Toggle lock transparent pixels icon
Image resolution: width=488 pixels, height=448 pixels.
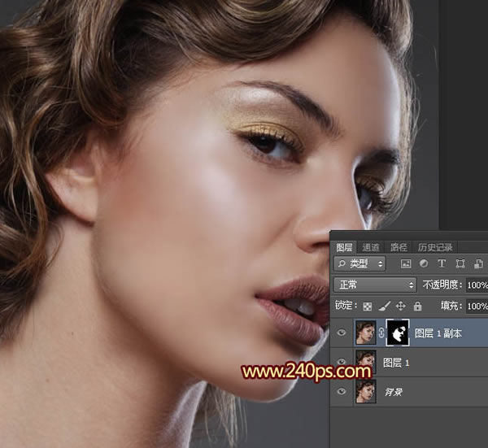pos(368,307)
